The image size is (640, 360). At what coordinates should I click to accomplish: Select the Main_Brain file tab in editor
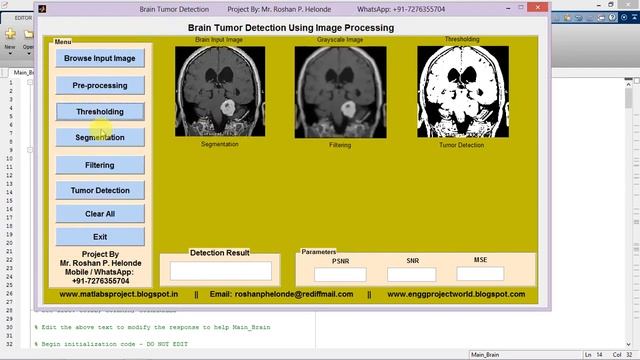[24, 72]
